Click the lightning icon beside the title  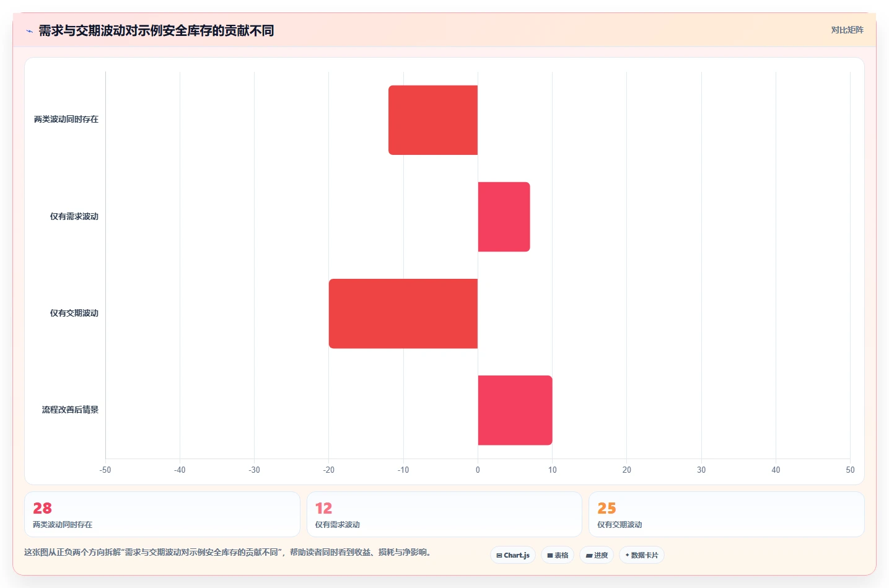[x=29, y=31]
